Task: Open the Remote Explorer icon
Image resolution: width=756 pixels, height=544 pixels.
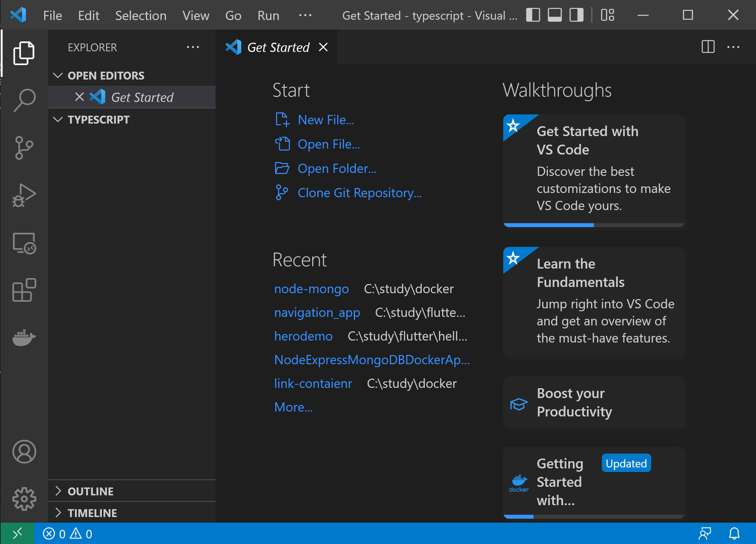Action: coord(24,243)
